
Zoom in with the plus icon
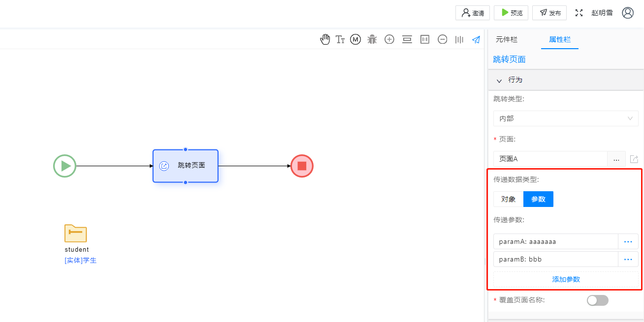[x=389, y=40]
